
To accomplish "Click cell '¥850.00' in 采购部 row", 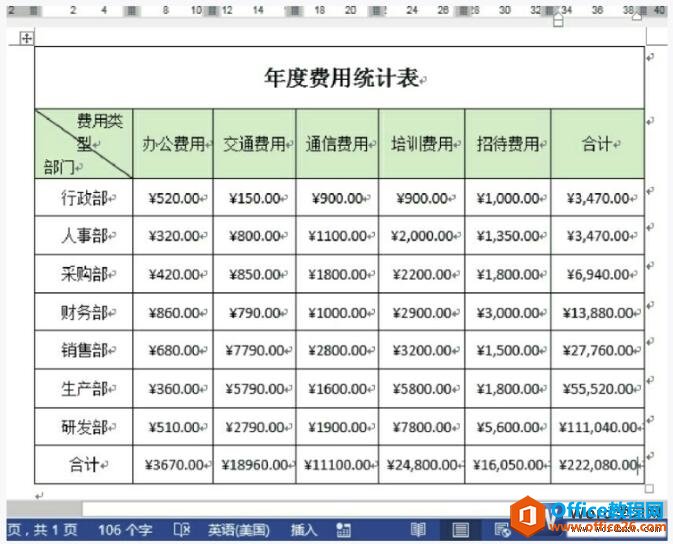I will pyautogui.click(x=255, y=274).
